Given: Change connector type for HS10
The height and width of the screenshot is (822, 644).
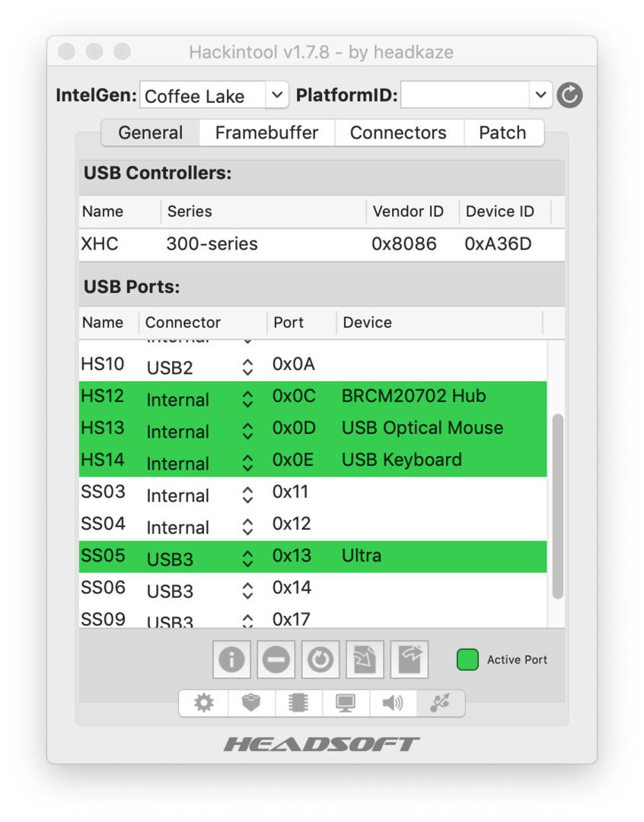Looking at the screenshot, I should pos(247,367).
